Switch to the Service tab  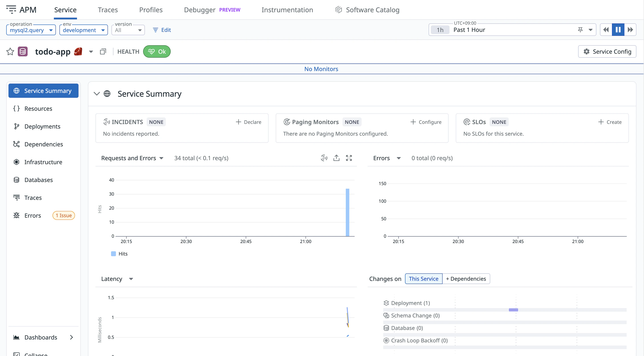coord(65,10)
